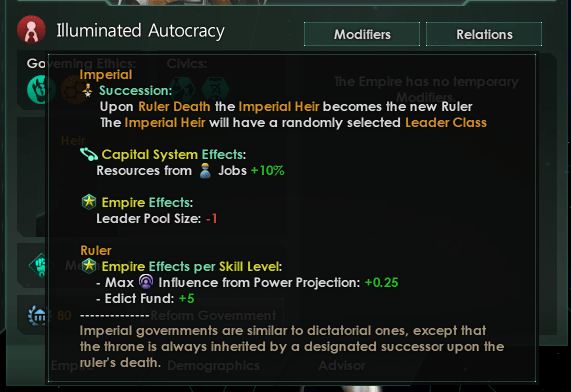
Task: Click the highlighted Leader Class text
Action: pyautogui.click(x=446, y=123)
